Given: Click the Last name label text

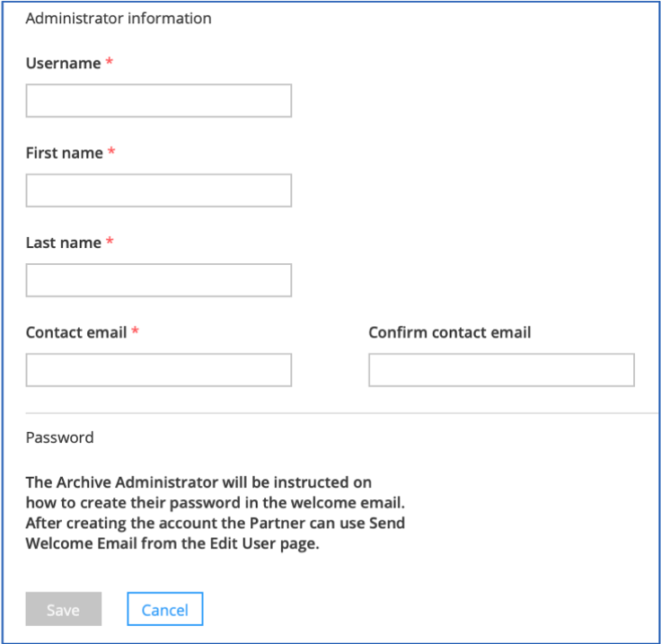Looking at the screenshot, I should 63,243.
